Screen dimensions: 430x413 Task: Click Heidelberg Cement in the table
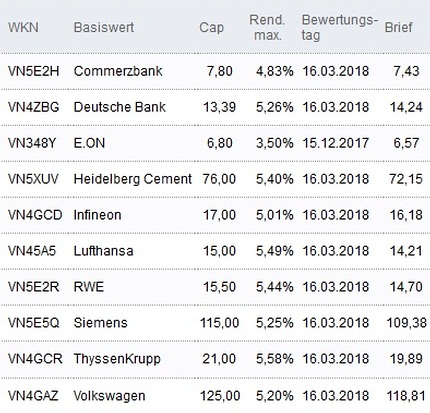click(133, 179)
